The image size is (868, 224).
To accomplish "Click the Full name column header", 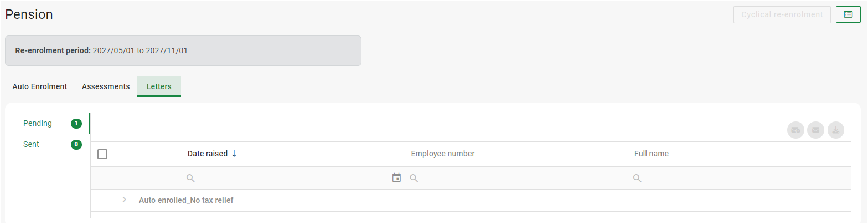I will coord(651,154).
